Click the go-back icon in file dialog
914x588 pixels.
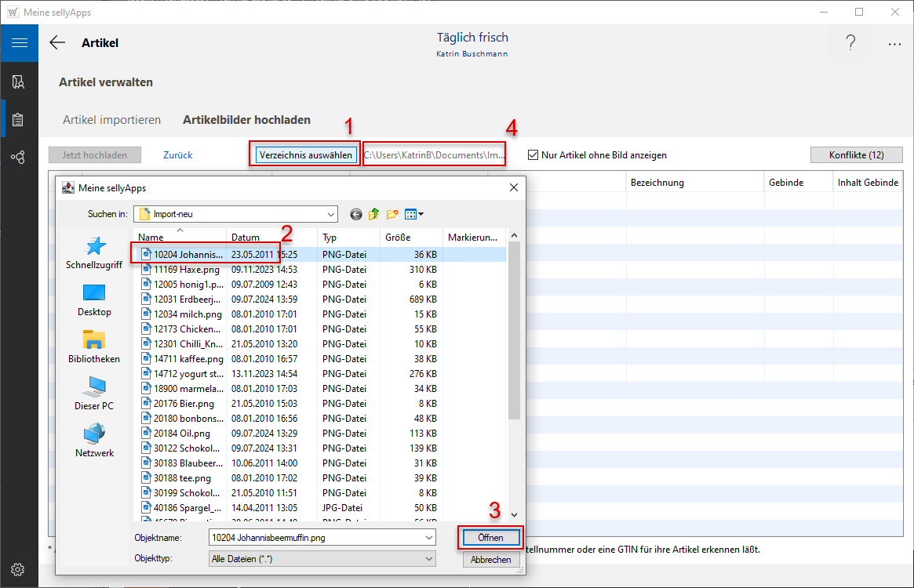click(356, 214)
